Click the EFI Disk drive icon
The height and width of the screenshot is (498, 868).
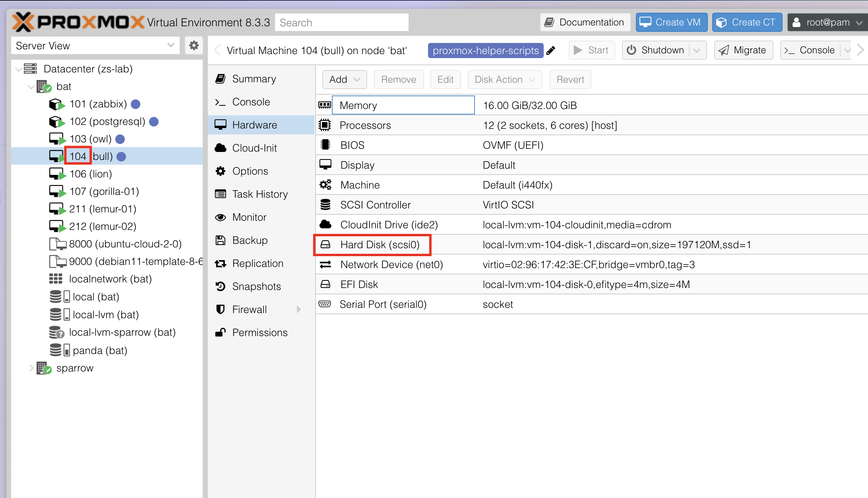(x=325, y=284)
